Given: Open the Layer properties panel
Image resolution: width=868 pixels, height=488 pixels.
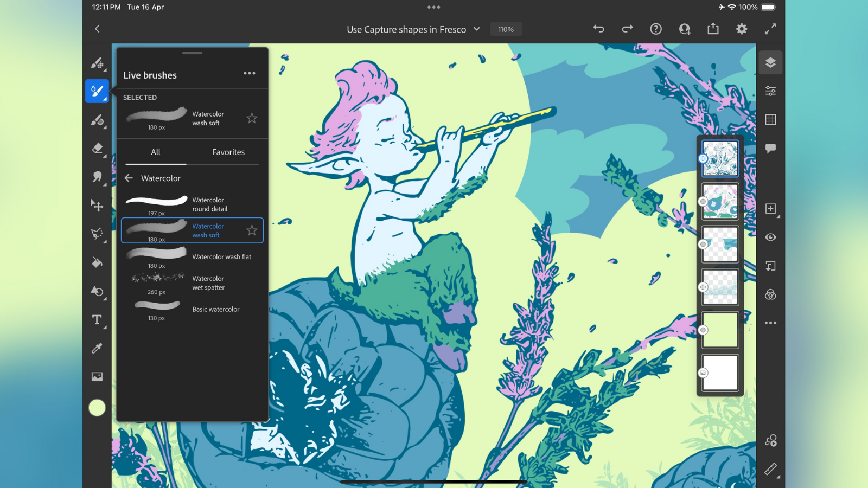Looking at the screenshot, I should coord(770,91).
